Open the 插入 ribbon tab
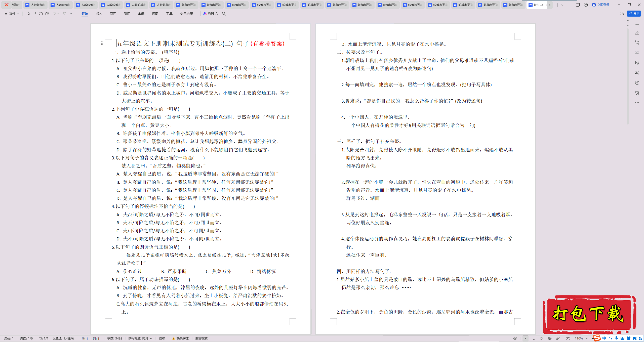 [x=99, y=14]
